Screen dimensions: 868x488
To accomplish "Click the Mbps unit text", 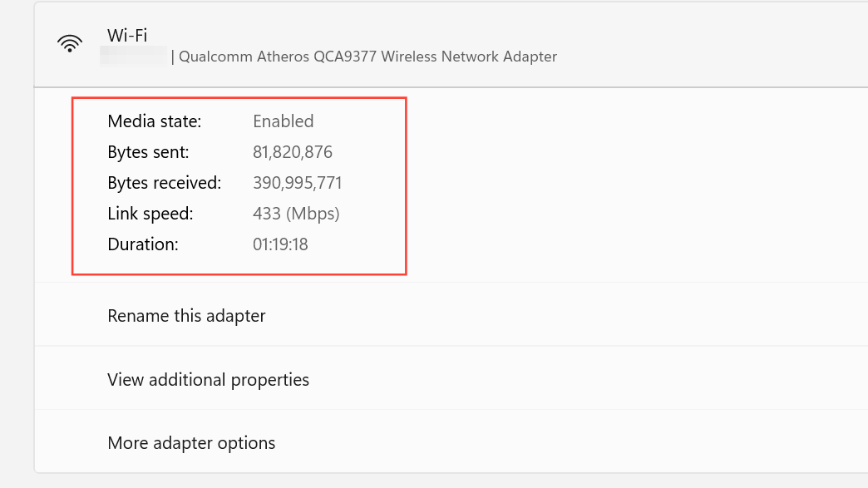I will click(x=313, y=214).
